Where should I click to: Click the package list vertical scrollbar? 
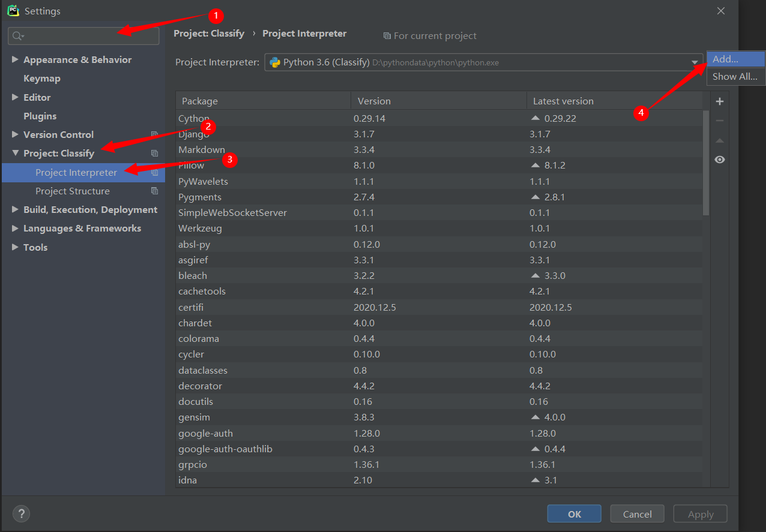(x=706, y=162)
